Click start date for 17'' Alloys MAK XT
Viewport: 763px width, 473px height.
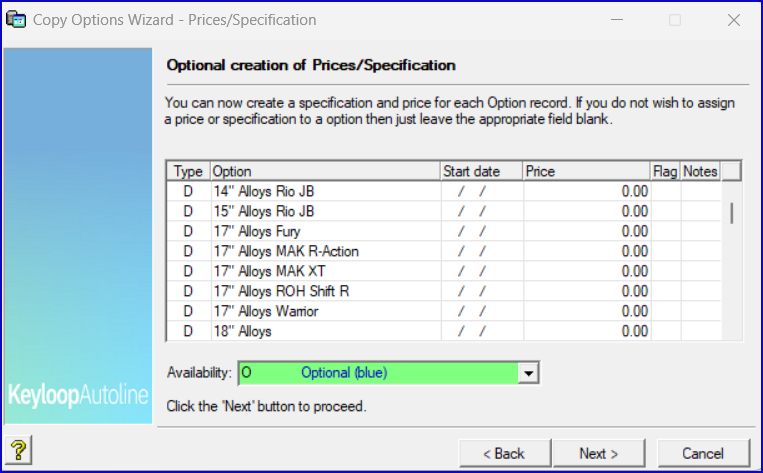click(482, 271)
